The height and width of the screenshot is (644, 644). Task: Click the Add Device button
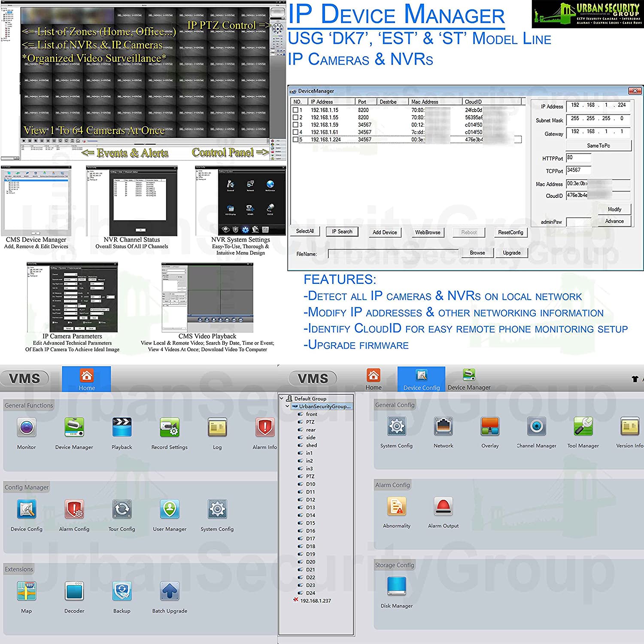tap(385, 232)
